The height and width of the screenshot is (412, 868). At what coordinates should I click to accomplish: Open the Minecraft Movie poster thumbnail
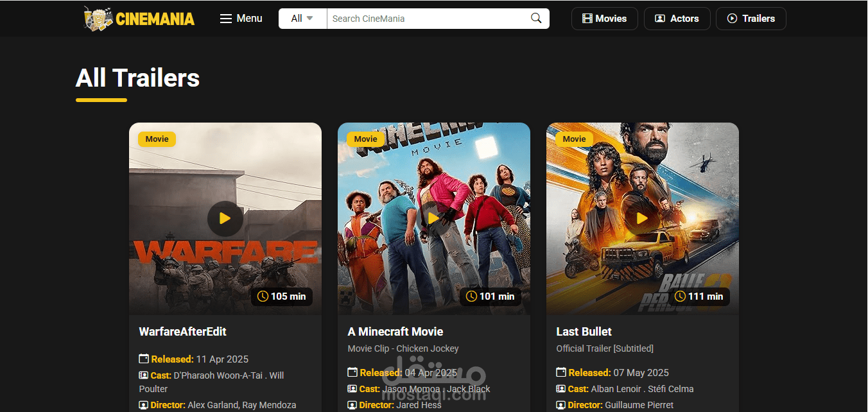[x=434, y=219]
